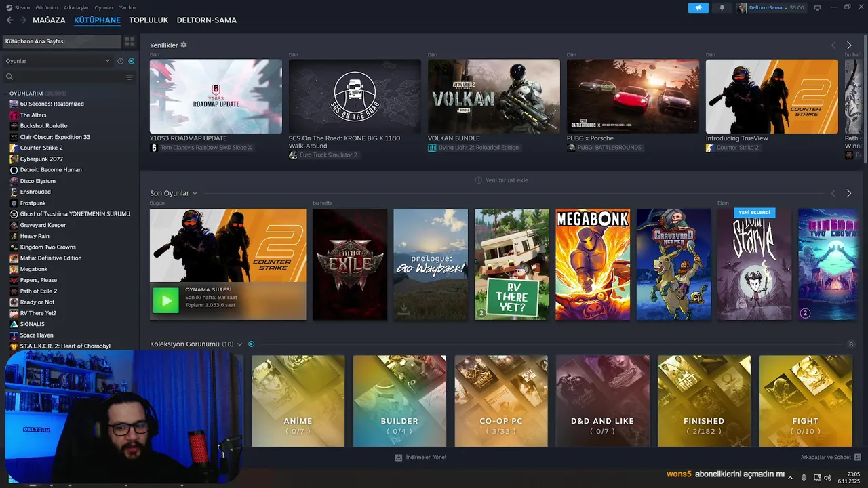Screen dimensions: 868x488
Task: Toggle the ready-to-play filter next to Oyunlar
Action: [132, 61]
